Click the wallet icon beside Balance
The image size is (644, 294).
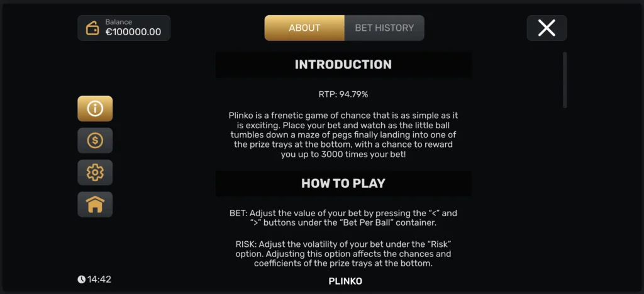pyautogui.click(x=92, y=28)
